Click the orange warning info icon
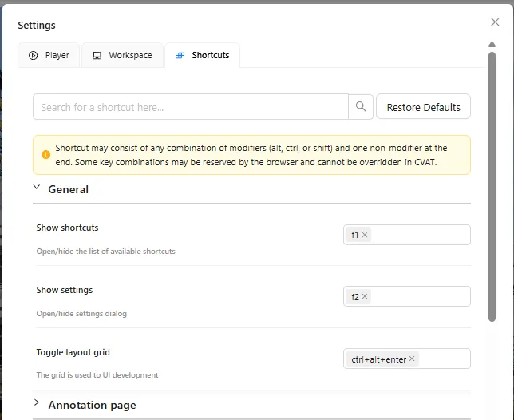514x420 pixels. click(46, 154)
